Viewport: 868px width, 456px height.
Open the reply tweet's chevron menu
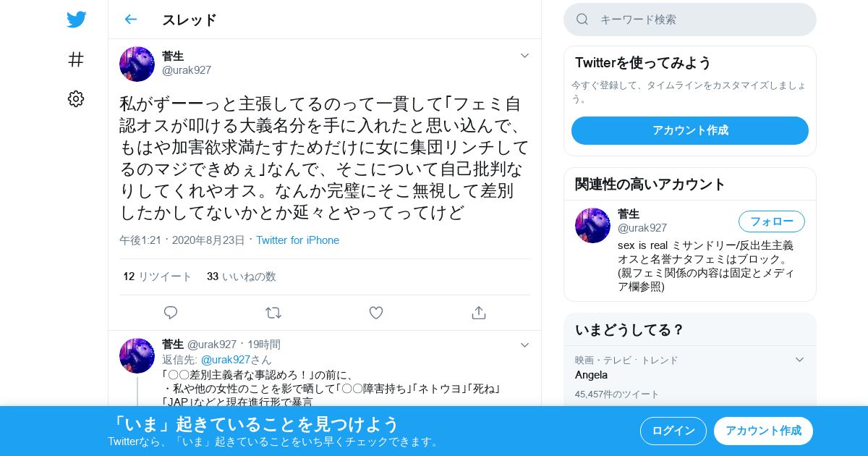pyautogui.click(x=525, y=345)
